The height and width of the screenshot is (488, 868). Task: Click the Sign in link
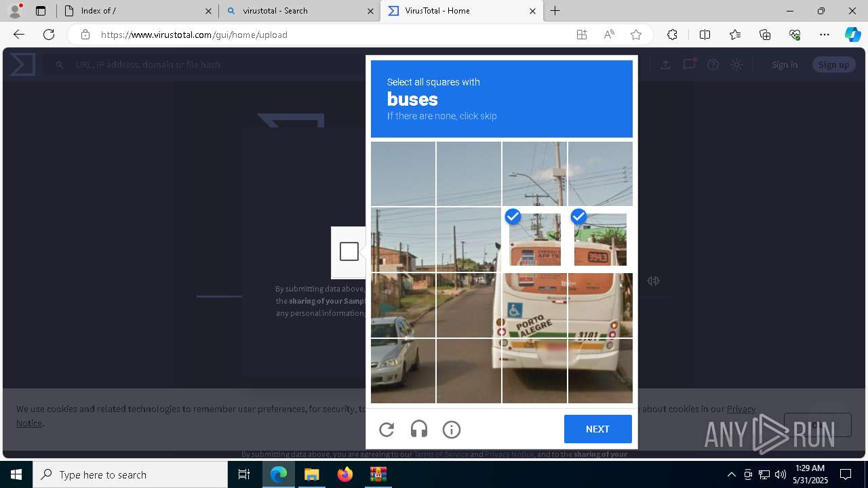coord(785,64)
